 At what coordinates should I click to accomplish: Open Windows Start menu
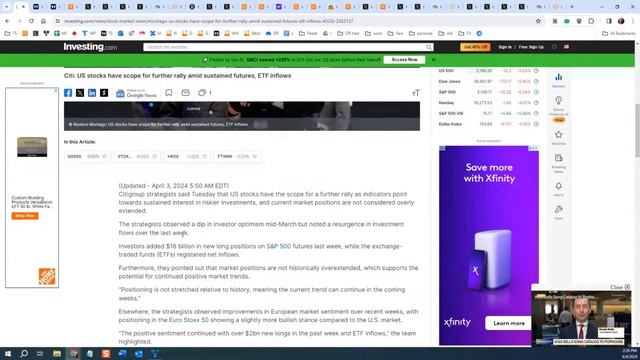point(8,353)
